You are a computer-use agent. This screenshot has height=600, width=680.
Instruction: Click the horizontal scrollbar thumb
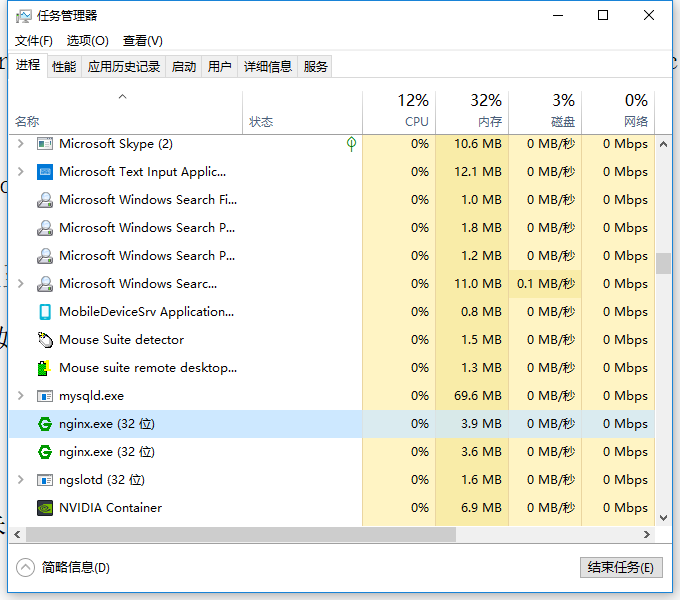click(241, 535)
